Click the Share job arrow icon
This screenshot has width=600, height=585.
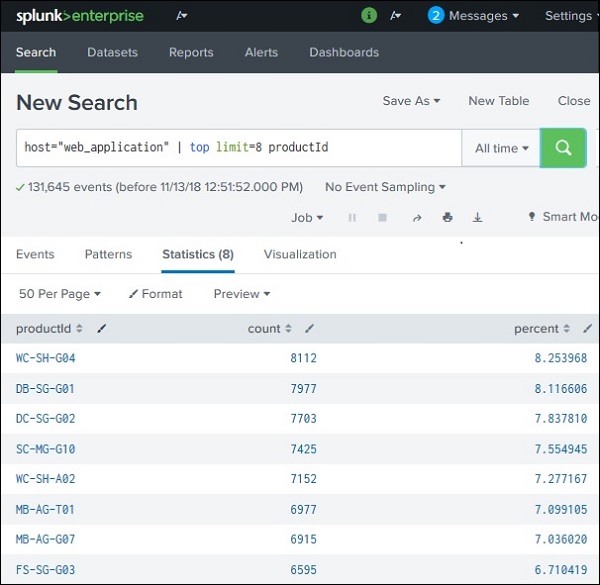[x=417, y=217]
